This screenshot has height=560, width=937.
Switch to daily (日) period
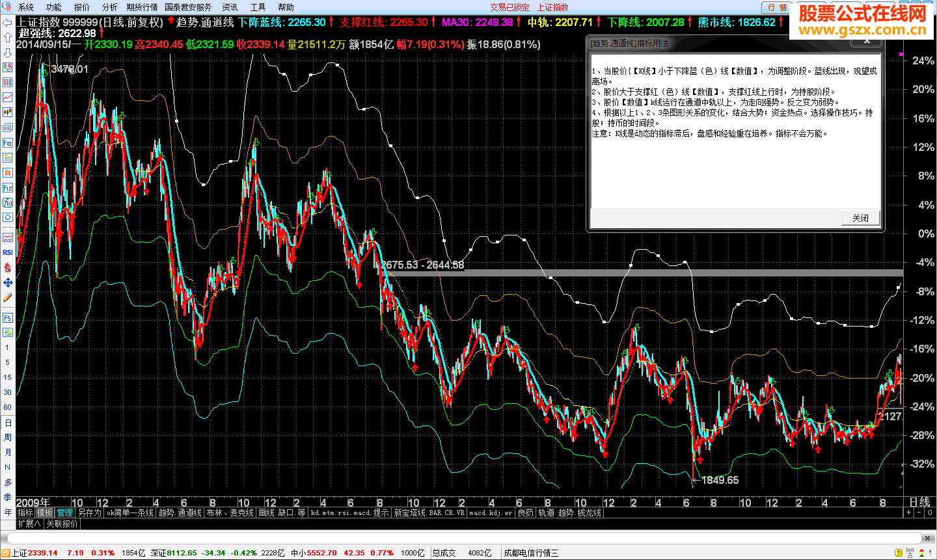[x=8, y=423]
